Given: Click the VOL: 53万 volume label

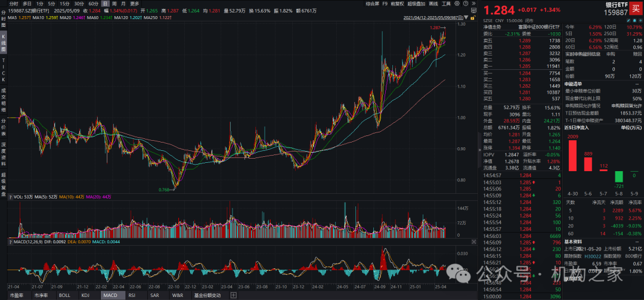Looking at the screenshot, I should point(23,197).
